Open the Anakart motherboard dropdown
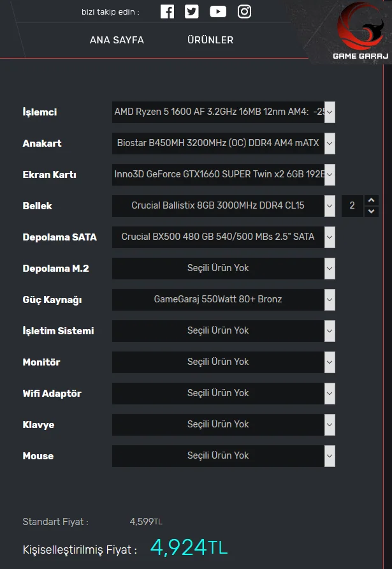This screenshot has width=392, height=569. click(x=224, y=143)
